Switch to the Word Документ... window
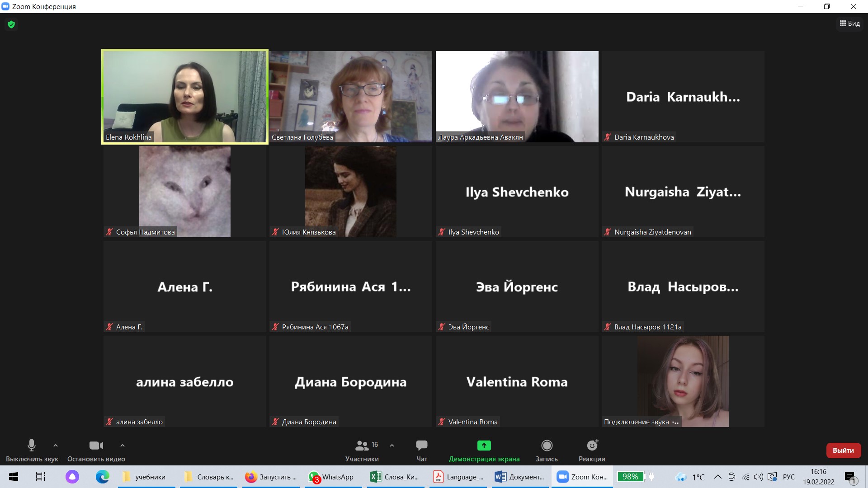The image size is (868, 488). [x=520, y=477]
